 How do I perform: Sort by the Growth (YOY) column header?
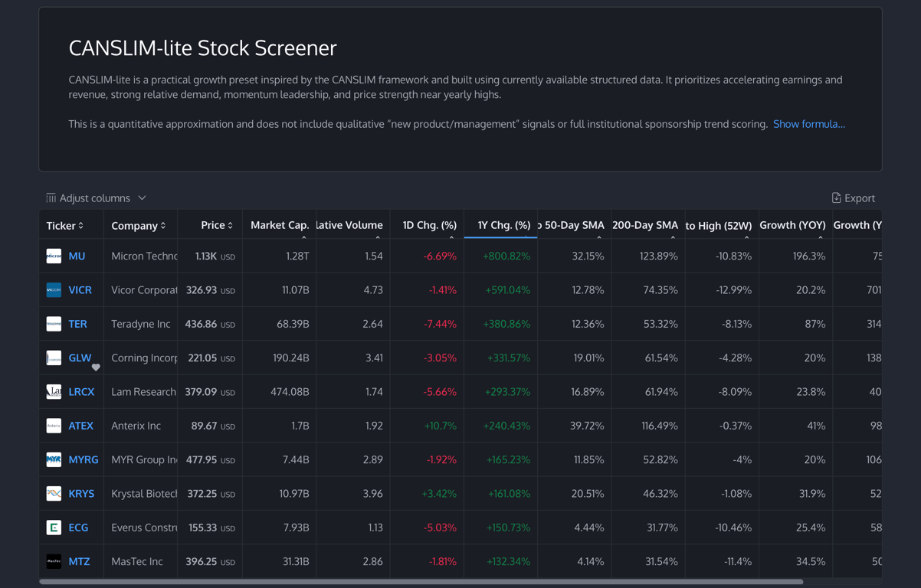coord(792,225)
